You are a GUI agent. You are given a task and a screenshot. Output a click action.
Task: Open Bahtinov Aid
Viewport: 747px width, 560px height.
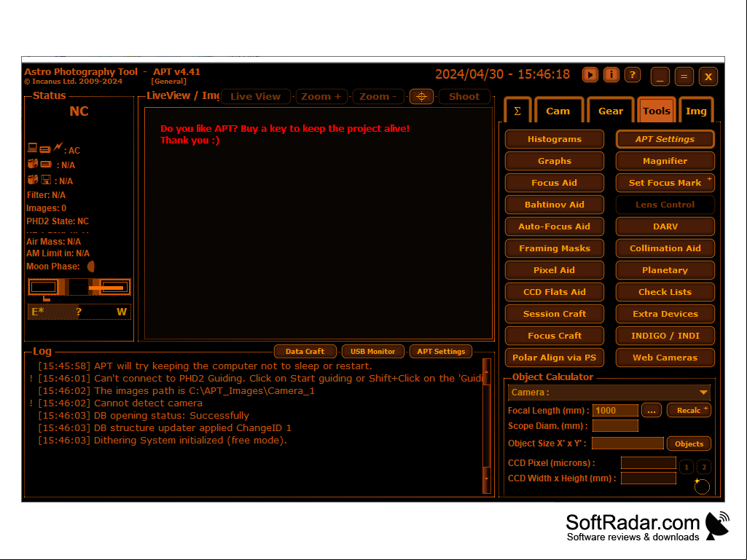pyautogui.click(x=555, y=205)
